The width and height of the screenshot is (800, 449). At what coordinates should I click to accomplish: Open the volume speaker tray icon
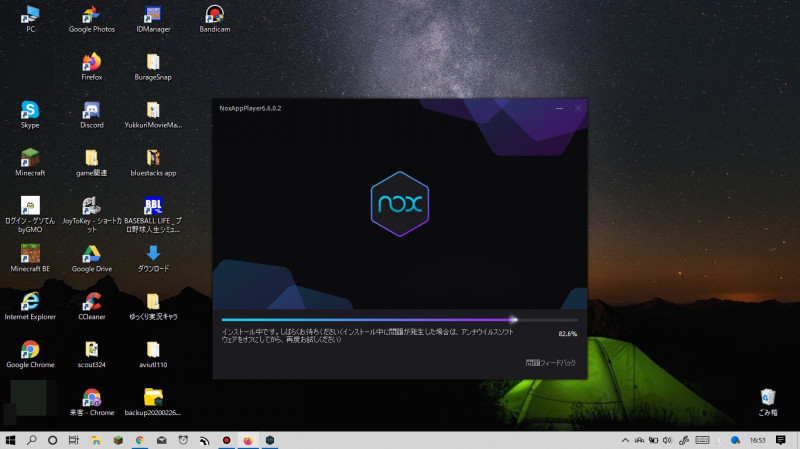[x=667, y=440]
